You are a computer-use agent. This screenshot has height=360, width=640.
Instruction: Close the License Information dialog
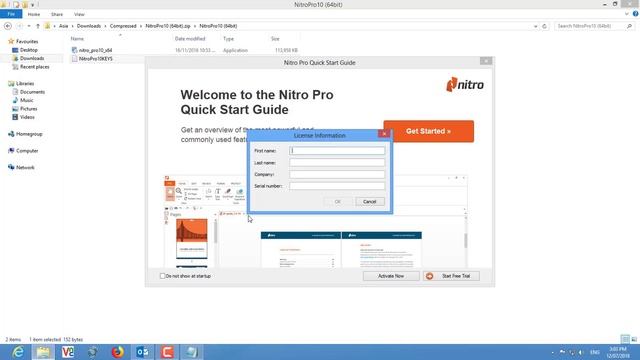coord(384,134)
